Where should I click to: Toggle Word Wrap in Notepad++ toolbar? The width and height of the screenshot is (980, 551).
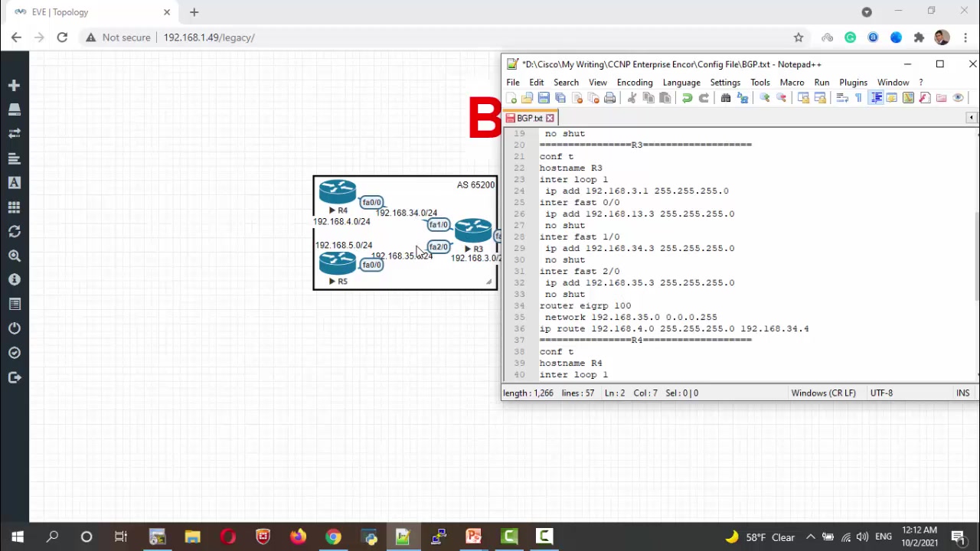coord(842,98)
